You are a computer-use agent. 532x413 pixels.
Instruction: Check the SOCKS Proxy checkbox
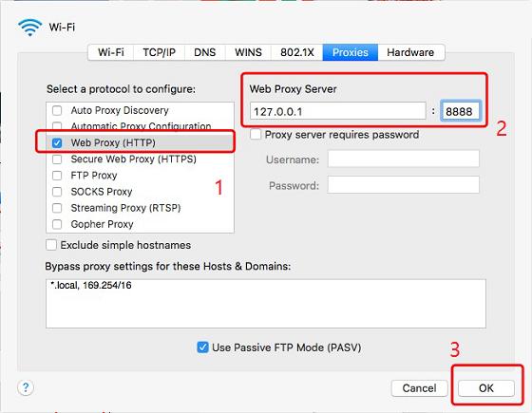[x=57, y=192]
